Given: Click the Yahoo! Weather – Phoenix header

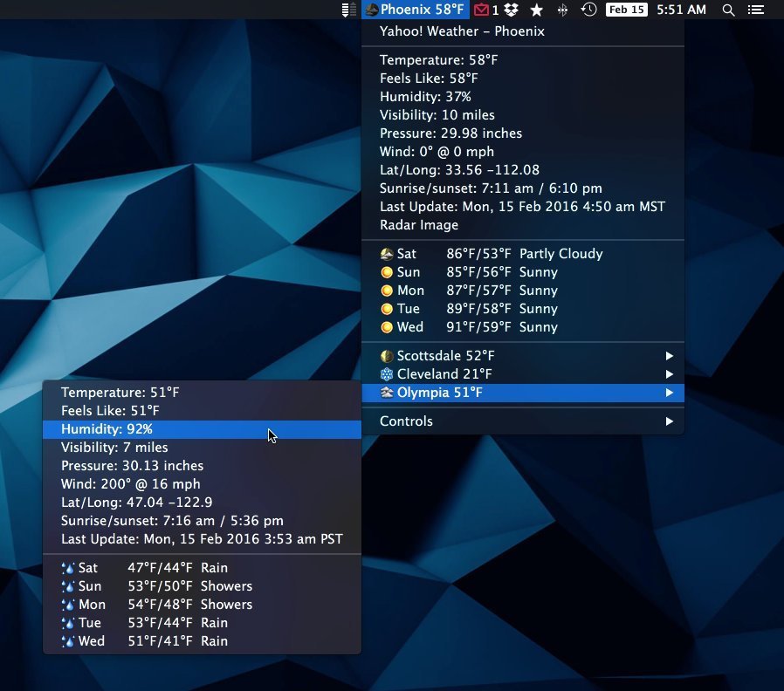Looking at the screenshot, I should click(x=522, y=31).
